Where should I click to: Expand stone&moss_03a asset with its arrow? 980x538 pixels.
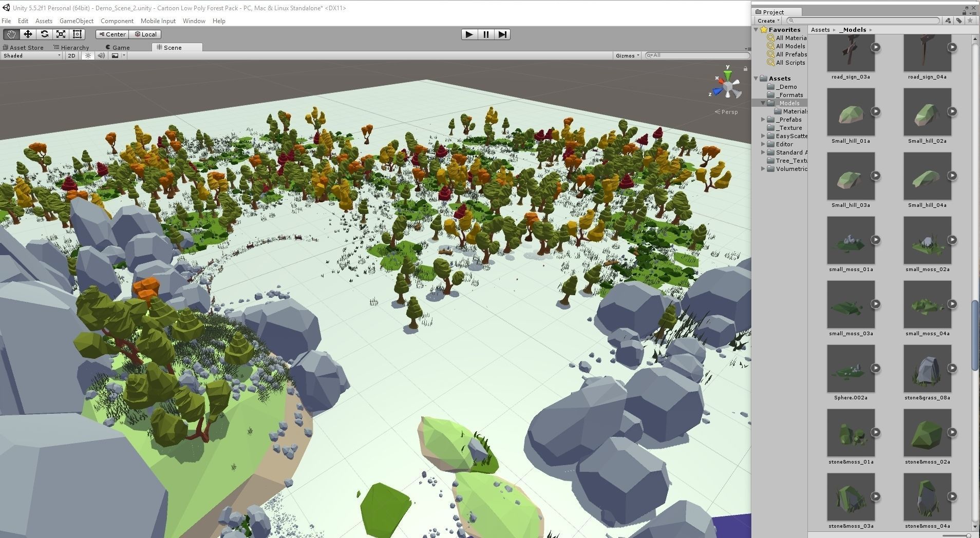click(x=876, y=496)
